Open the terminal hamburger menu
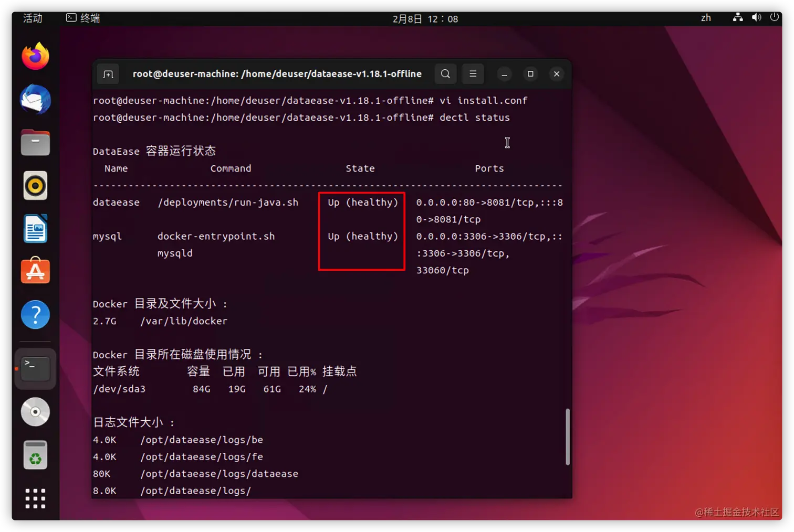This screenshot has width=794, height=532. [473, 73]
